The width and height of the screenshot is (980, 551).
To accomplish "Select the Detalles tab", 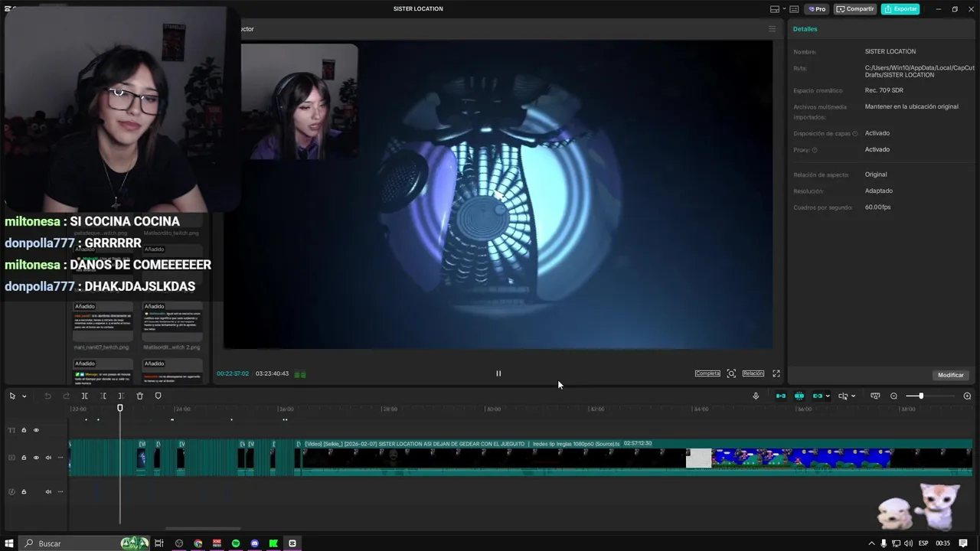I will point(805,29).
